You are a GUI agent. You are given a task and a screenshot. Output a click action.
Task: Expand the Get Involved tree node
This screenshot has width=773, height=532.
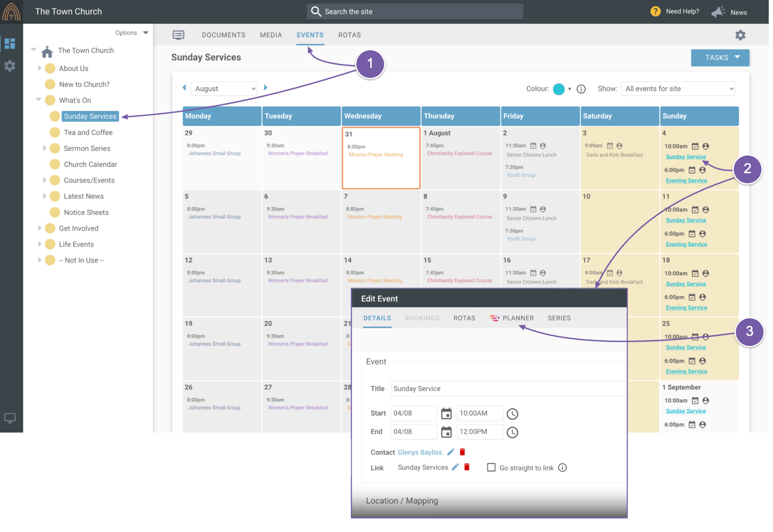pos(39,228)
